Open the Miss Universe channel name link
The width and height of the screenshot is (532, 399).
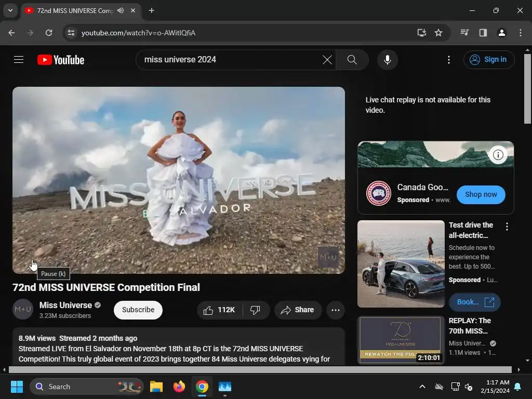65,305
